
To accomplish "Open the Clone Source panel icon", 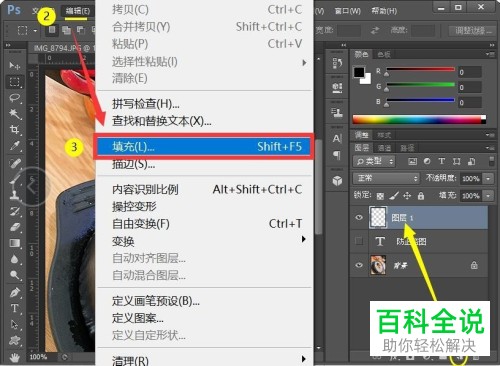I will (x=337, y=113).
